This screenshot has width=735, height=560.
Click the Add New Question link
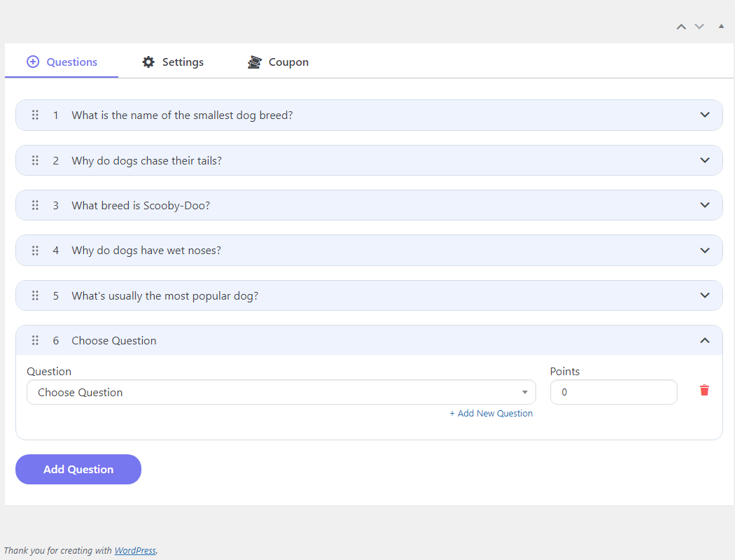point(491,413)
